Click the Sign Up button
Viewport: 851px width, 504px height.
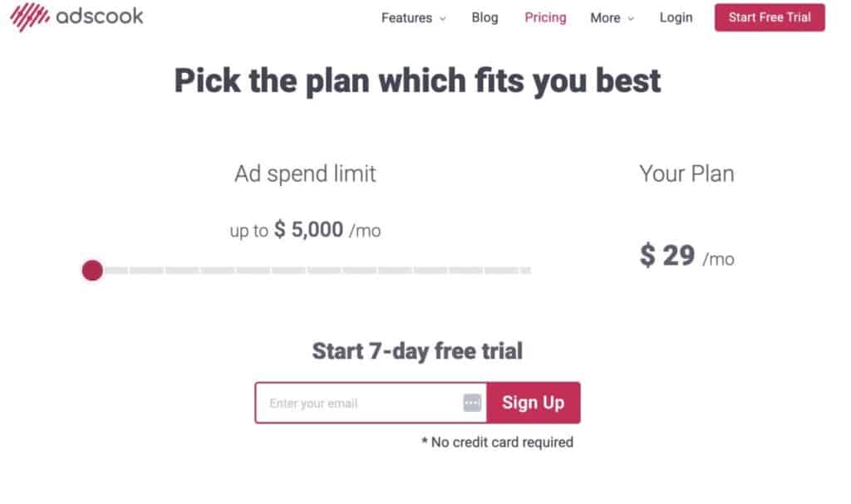534,403
